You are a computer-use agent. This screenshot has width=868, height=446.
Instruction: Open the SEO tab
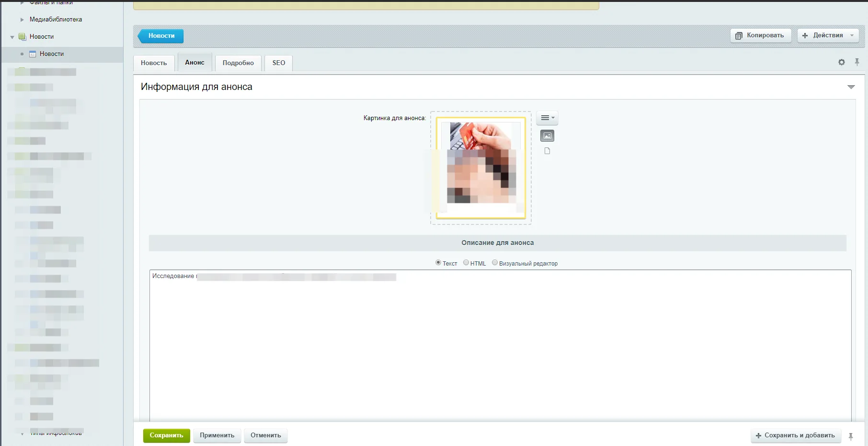[279, 63]
